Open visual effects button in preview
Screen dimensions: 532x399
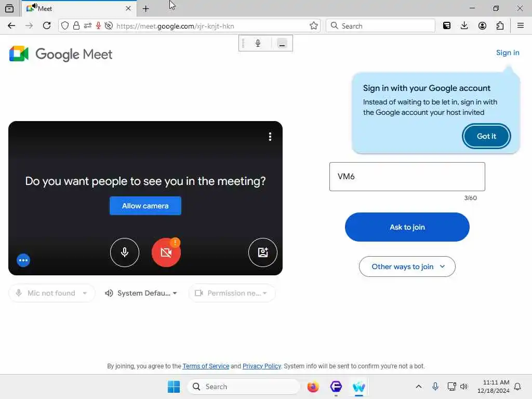pyautogui.click(x=263, y=252)
